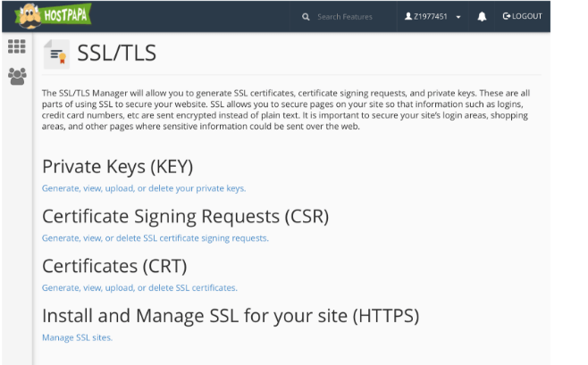Screen dimensions: 588x365
Task: Open Generate, view, upload, or delete SSL certificates
Action: tap(139, 288)
